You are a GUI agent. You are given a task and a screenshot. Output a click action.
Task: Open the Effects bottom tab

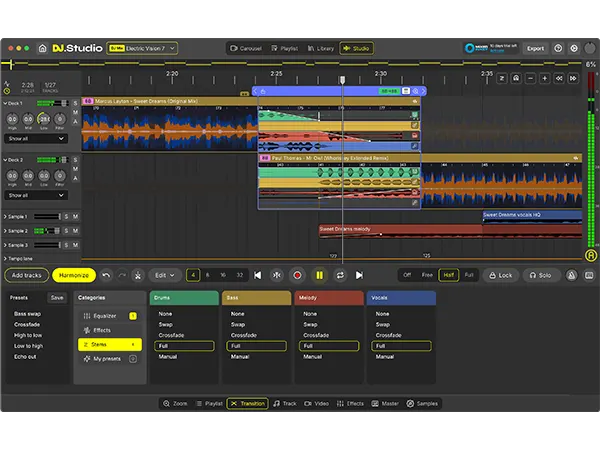(x=350, y=403)
